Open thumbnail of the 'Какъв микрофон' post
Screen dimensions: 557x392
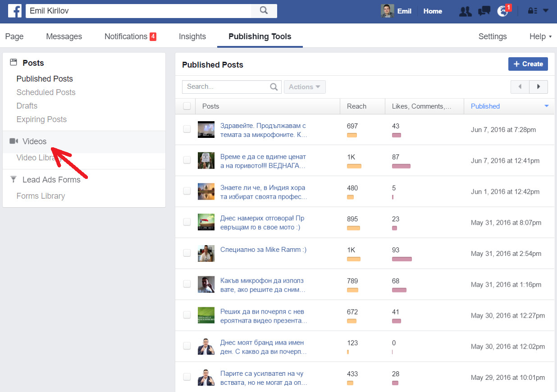tap(206, 284)
